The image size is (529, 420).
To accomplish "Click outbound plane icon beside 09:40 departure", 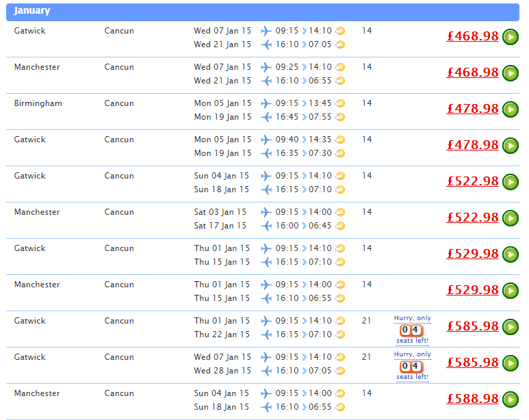I will click(266, 140).
